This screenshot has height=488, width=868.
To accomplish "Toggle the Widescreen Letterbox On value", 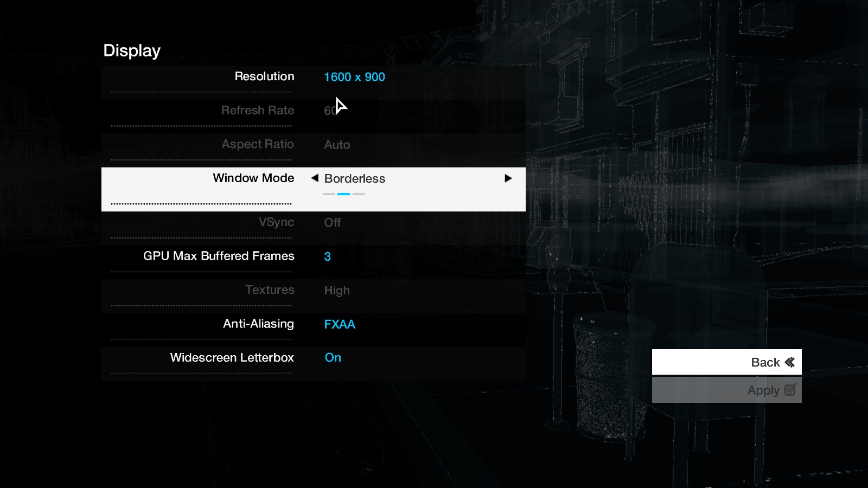I will point(333,358).
